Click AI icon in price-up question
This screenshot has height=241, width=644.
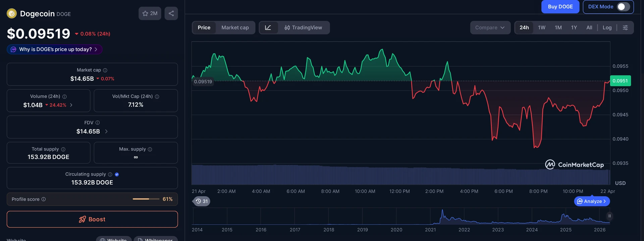tap(13, 49)
